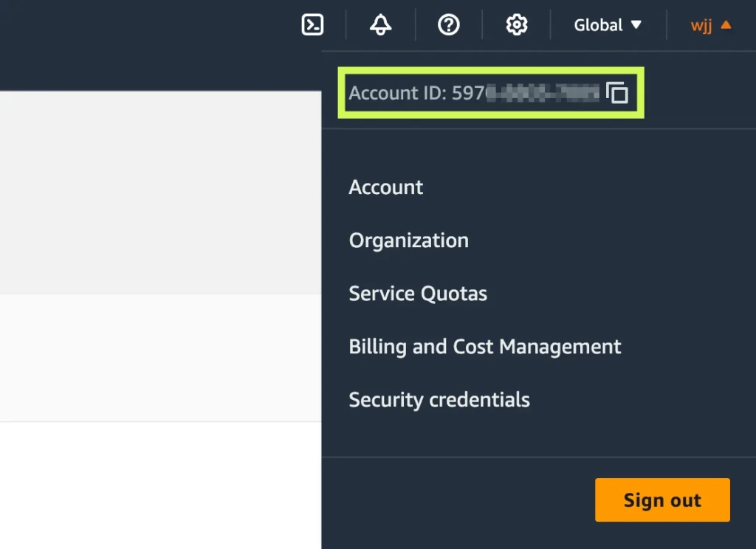Screen dimensions: 756x549
Task: Click the help question mark icon
Action: click(x=449, y=25)
